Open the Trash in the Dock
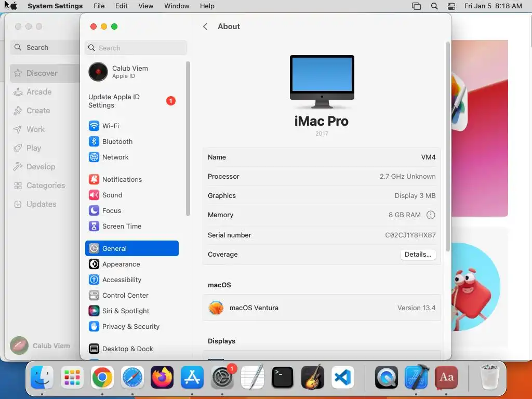This screenshot has width=532, height=399. [490, 377]
